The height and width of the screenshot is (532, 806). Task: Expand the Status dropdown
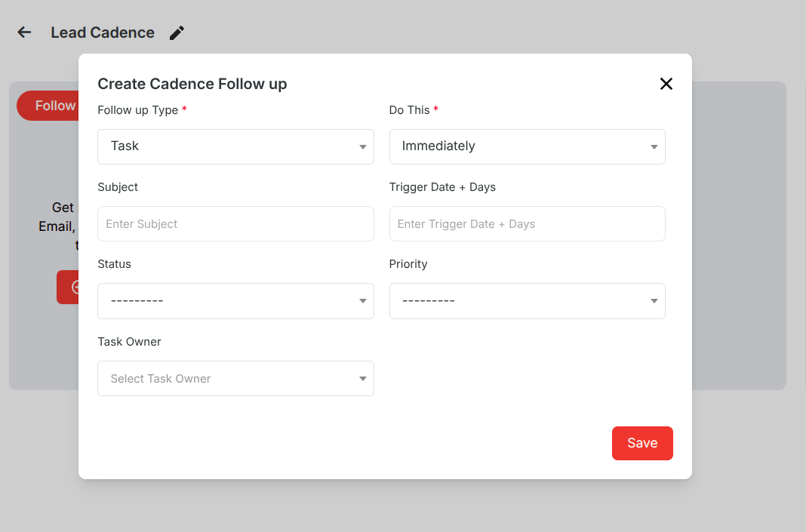(x=235, y=300)
